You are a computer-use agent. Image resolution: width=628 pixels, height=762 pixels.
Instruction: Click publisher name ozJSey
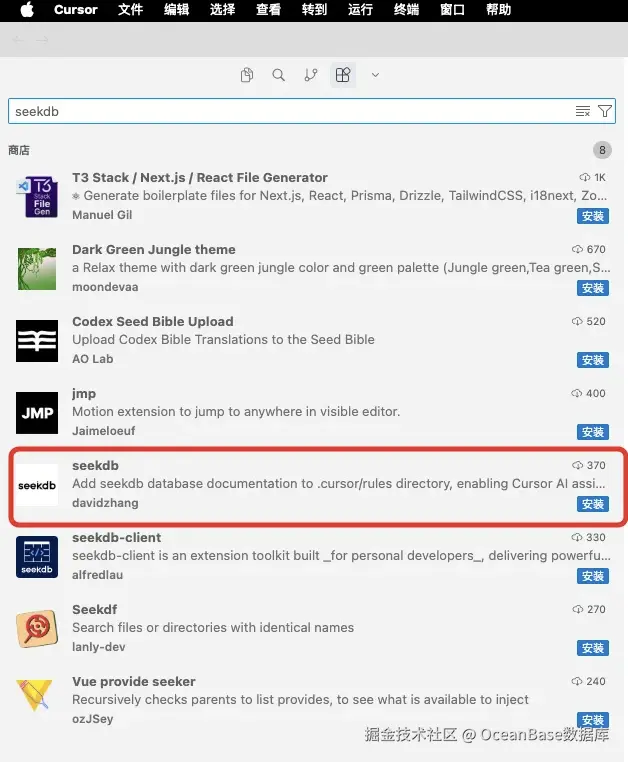click(92, 719)
